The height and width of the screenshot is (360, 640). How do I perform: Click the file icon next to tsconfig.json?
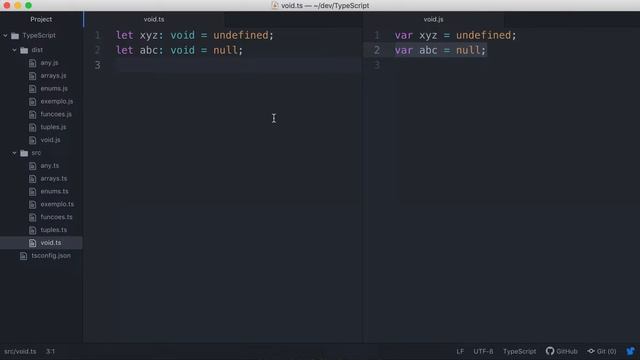point(24,256)
